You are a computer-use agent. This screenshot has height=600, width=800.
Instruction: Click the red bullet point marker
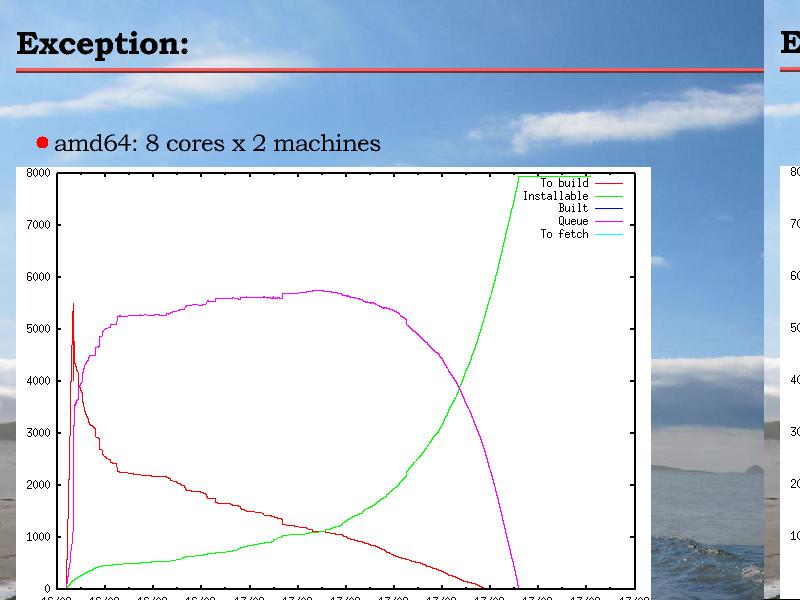tap(42, 143)
